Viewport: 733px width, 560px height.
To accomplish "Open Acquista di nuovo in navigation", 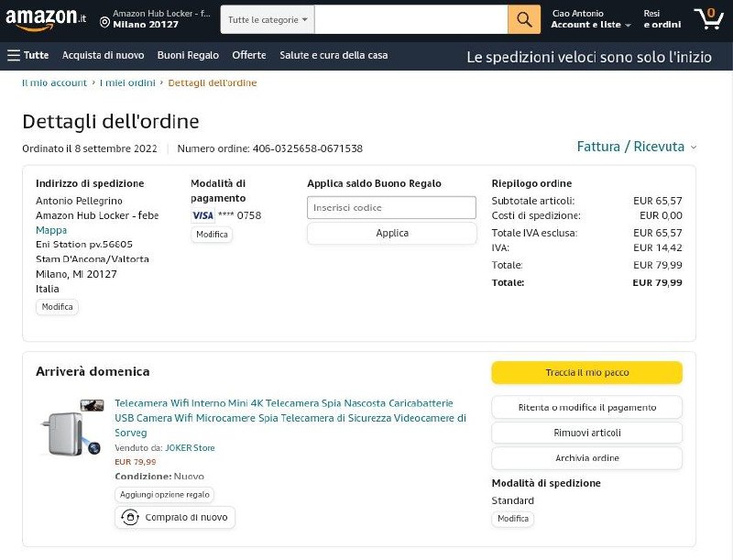I will click(x=103, y=55).
